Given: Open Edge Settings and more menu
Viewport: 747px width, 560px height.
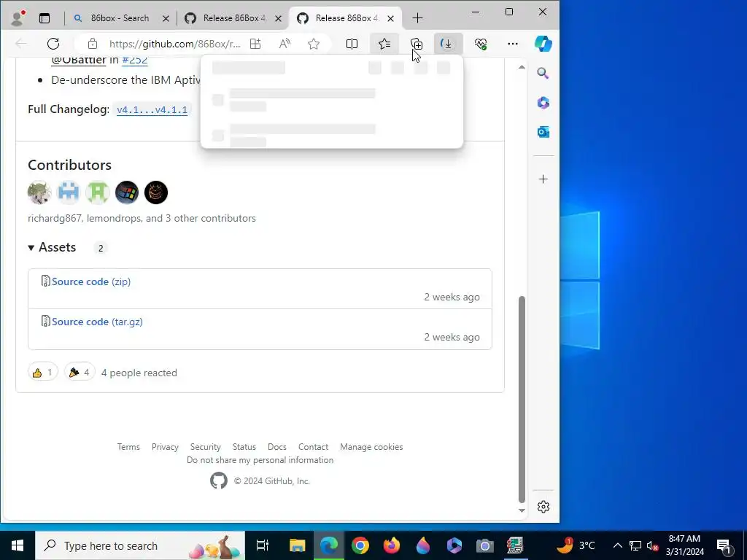Looking at the screenshot, I should click(x=513, y=44).
